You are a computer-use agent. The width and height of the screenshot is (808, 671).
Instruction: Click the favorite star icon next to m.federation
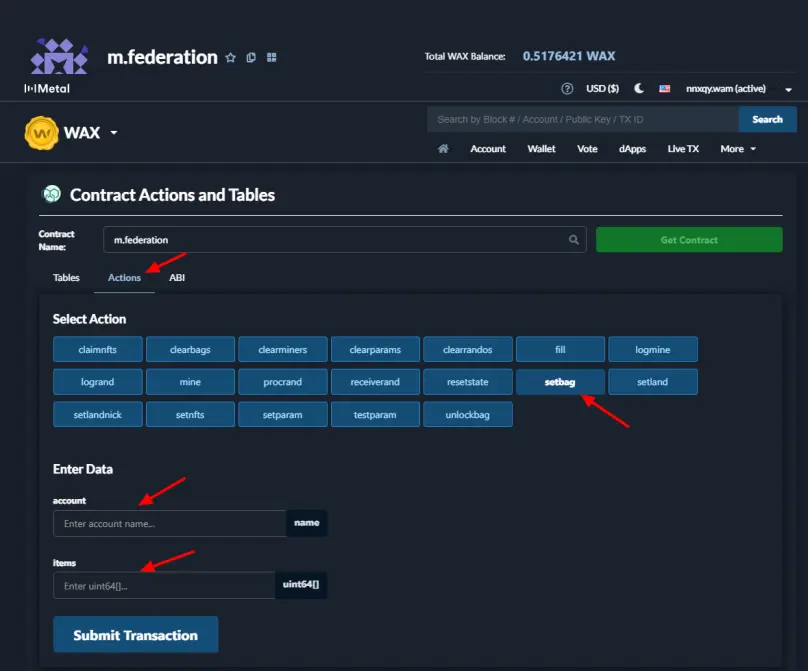click(230, 58)
